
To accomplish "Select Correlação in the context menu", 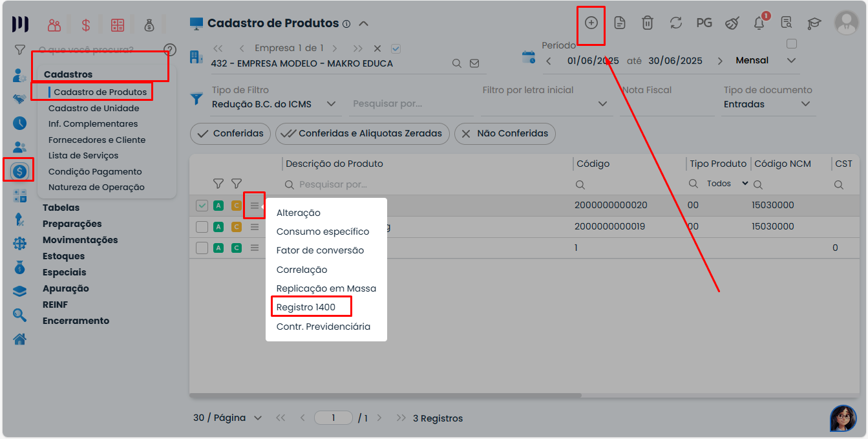I will coord(302,270).
